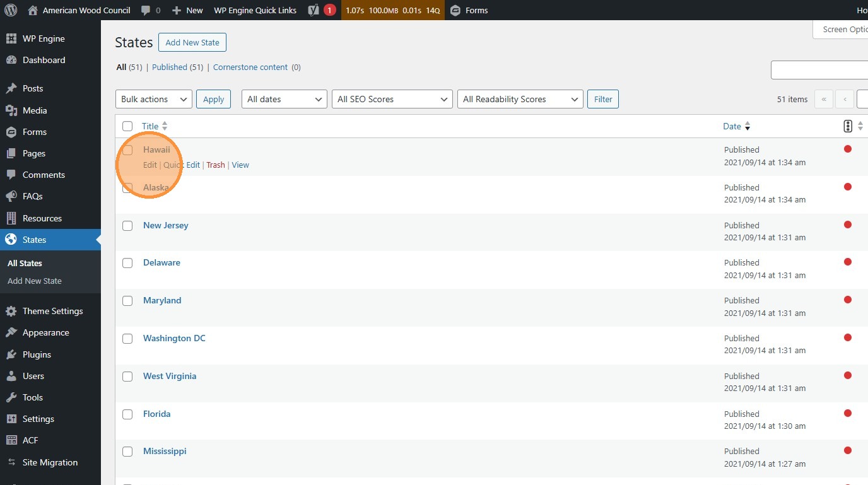Tick the Mississippi checkbox
The image size is (868, 485).
tap(127, 452)
